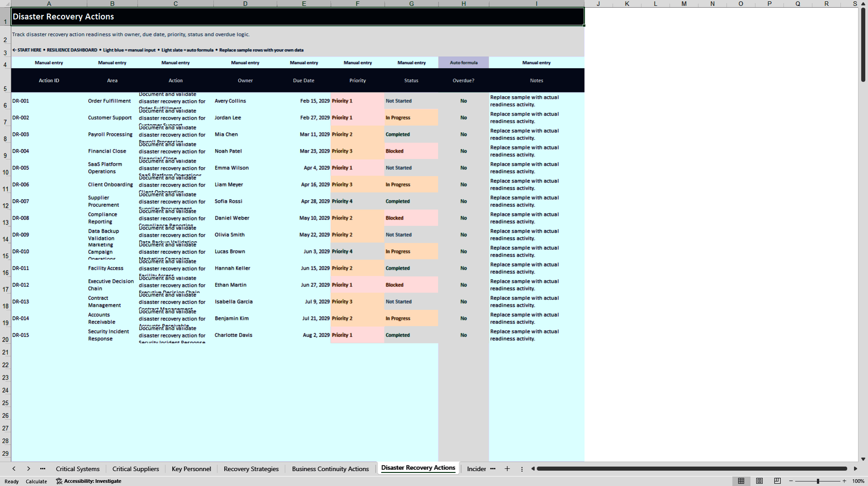
Task: Select the Disaster Recovery Actions title cell
Action: (297, 16)
